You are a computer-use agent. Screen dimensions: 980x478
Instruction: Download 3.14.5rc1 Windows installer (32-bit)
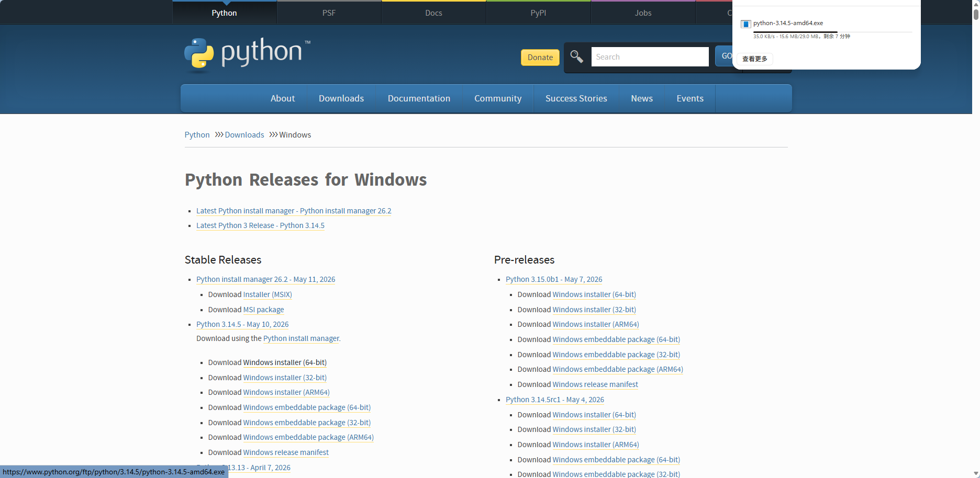594,429
